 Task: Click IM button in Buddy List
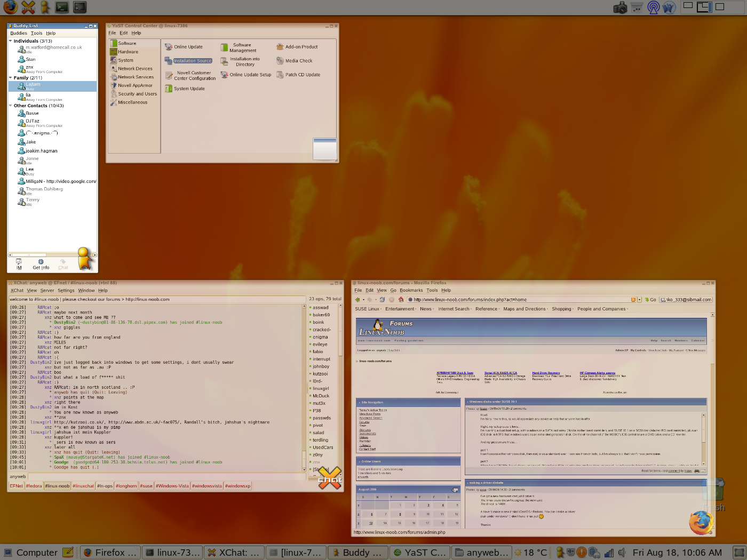click(19, 265)
